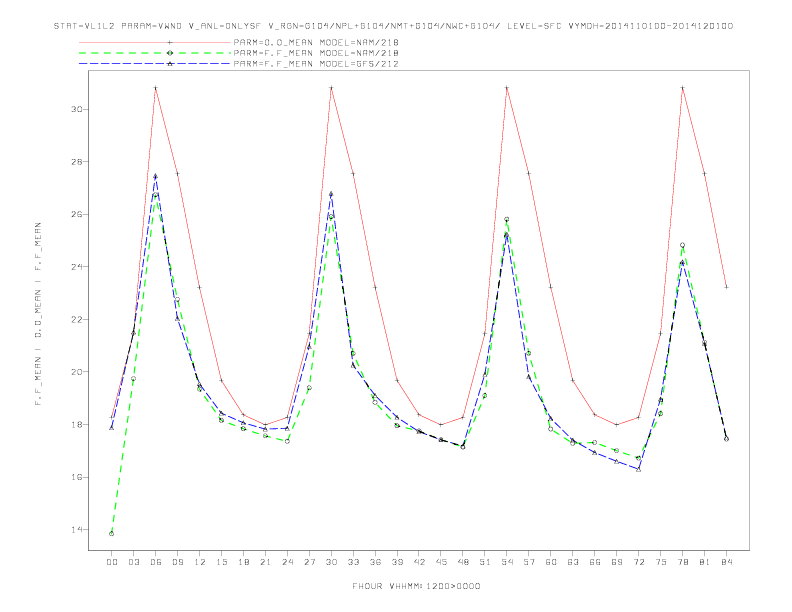
Task: Click x-axis tick label 39
Action: (x=397, y=562)
